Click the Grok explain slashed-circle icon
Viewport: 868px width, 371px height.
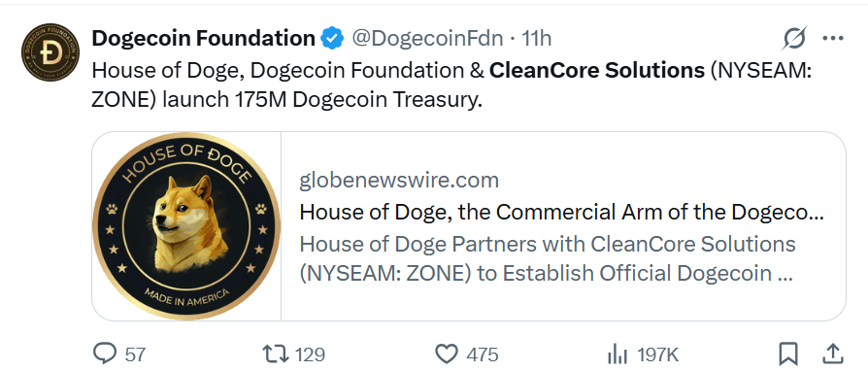click(794, 38)
